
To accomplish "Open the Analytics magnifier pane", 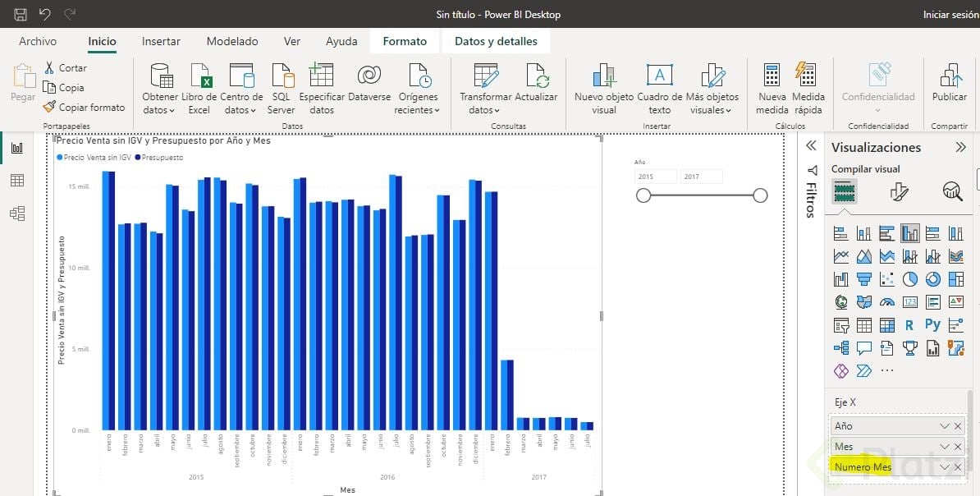I will (952, 191).
